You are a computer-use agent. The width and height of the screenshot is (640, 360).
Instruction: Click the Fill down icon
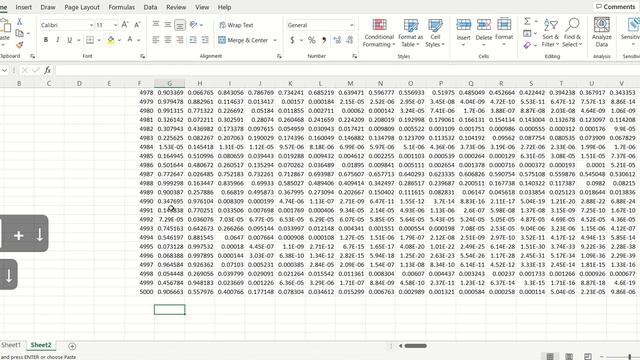(527, 33)
